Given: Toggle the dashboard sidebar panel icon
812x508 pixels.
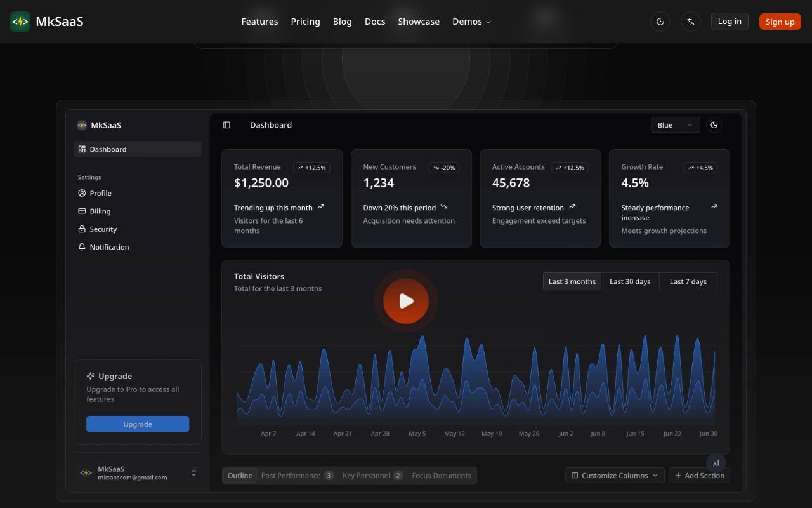Looking at the screenshot, I should click(226, 125).
